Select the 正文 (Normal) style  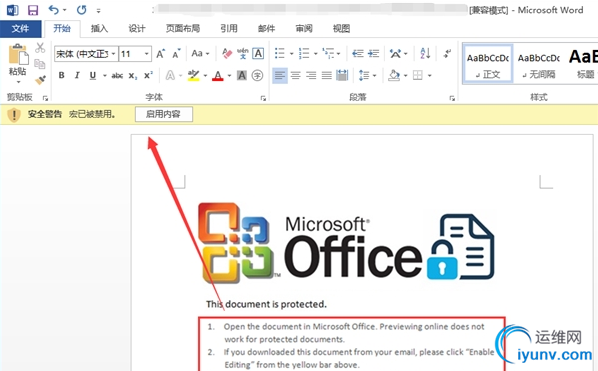coord(488,64)
